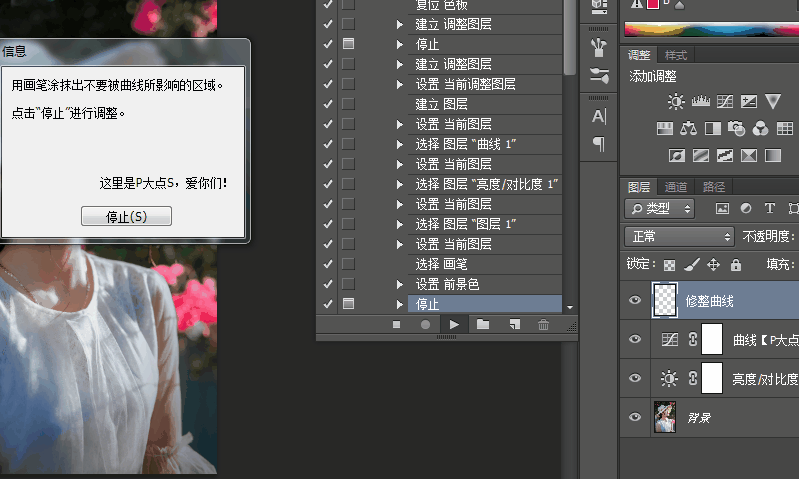Screen dimensions: 799x479
Task: Switch to the 通道 tab
Action: 676,187
